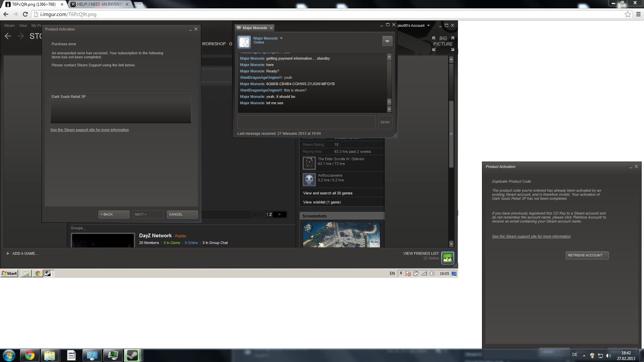Image resolution: width=644 pixels, height=362 pixels.
Task: Click the inner taskbar Steam icon
Action: click(48, 274)
